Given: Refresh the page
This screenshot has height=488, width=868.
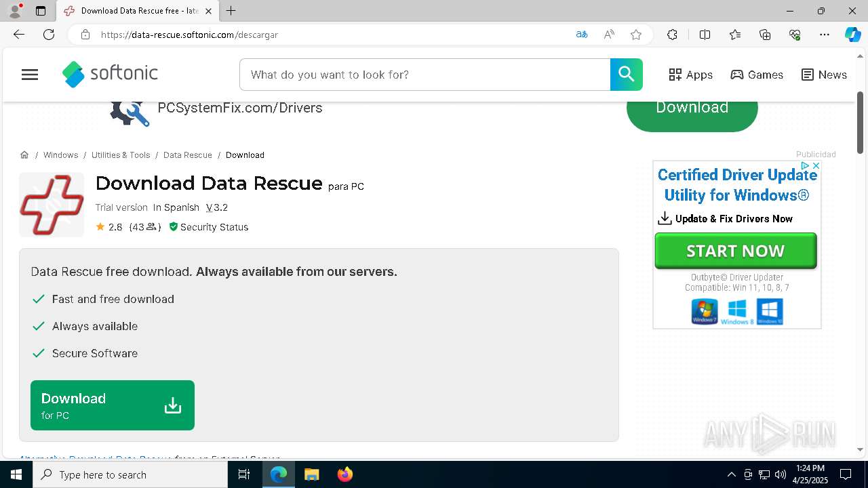Looking at the screenshot, I should pos(49,35).
